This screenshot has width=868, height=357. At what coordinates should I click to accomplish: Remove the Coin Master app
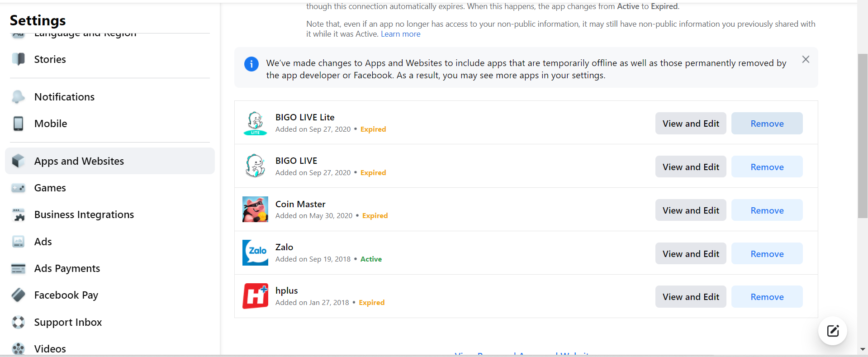(767, 210)
